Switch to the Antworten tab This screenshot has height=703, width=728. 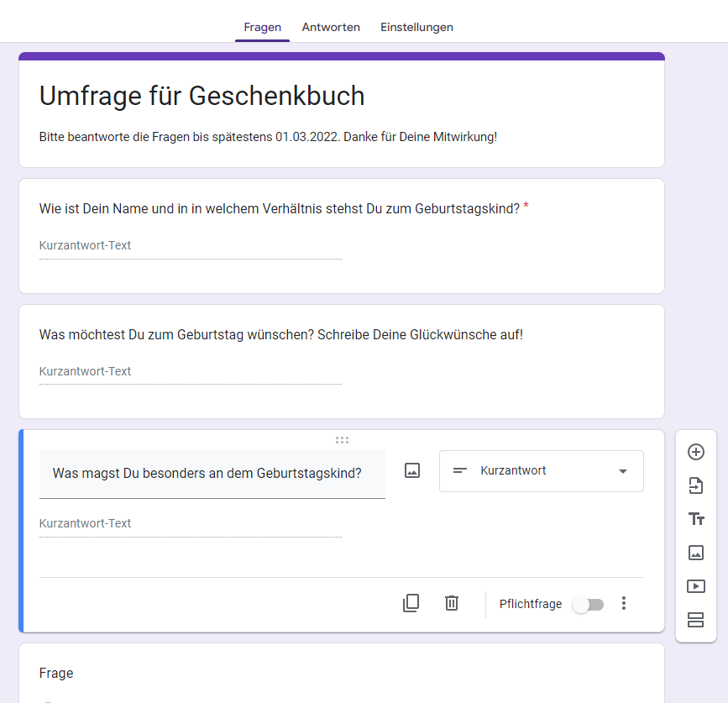pyautogui.click(x=331, y=28)
